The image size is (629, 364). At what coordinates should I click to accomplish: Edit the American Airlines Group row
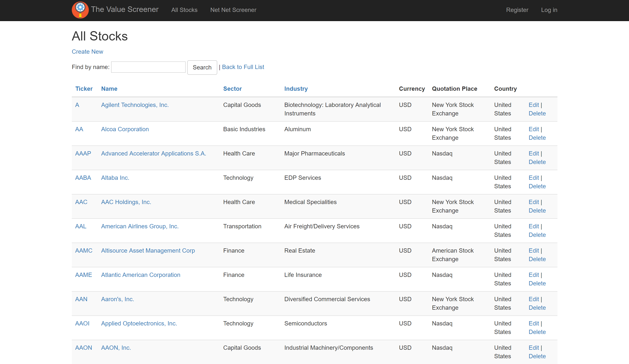click(x=534, y=226)
